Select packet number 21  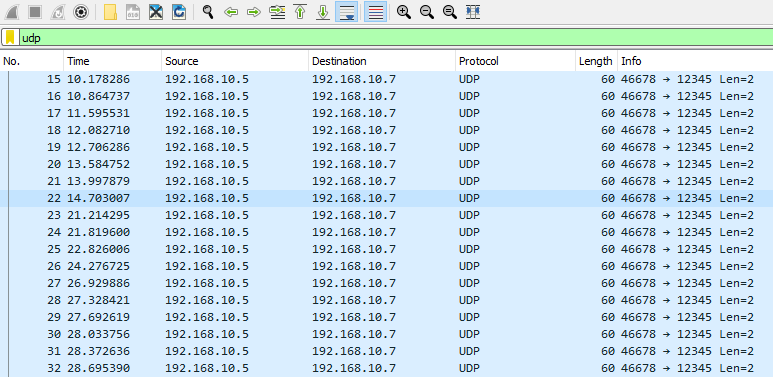click(386, 181)
